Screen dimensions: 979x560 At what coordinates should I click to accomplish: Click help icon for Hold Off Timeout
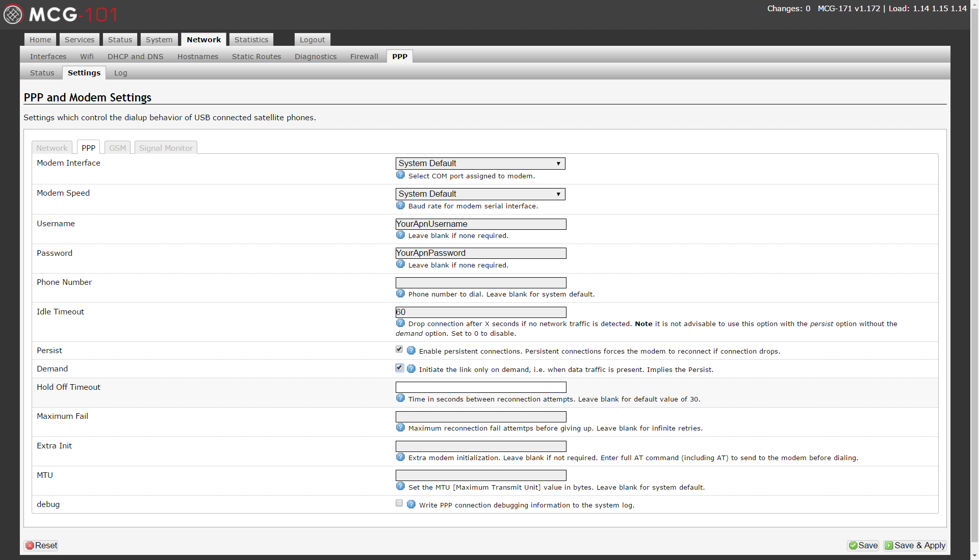[x=400, y=398]
